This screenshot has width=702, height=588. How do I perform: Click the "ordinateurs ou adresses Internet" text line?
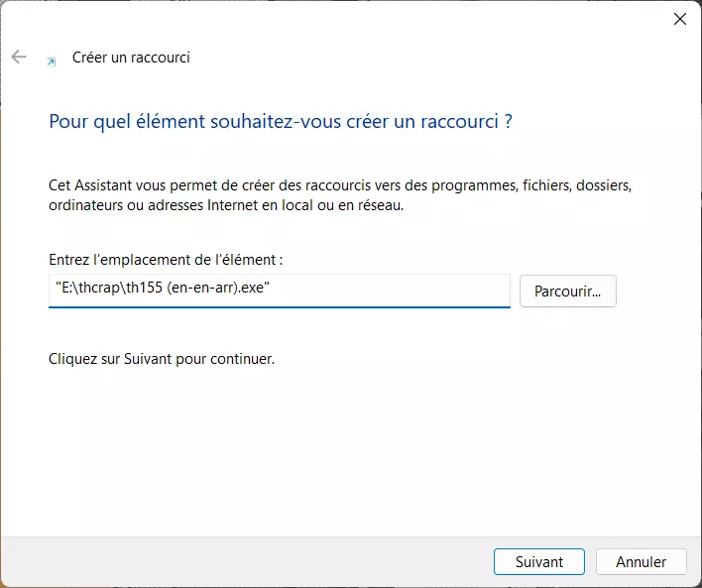pyautogui.click(x=227, y=205)
